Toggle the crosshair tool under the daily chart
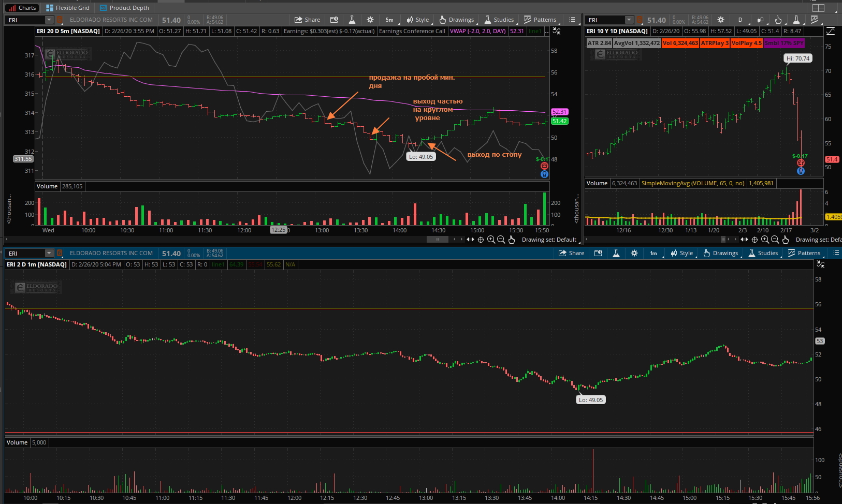Screen dimensions: 842x504 pos(754,240)
